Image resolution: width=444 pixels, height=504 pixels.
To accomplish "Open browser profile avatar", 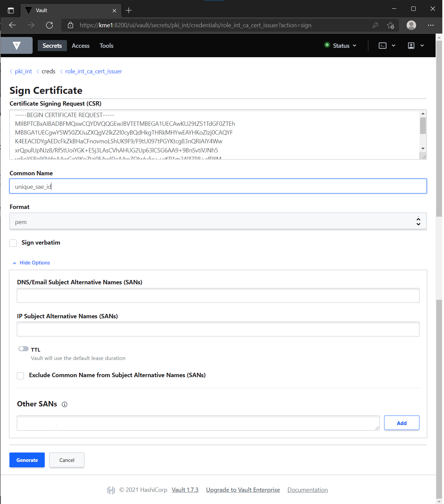I will [x=411, y=25].
